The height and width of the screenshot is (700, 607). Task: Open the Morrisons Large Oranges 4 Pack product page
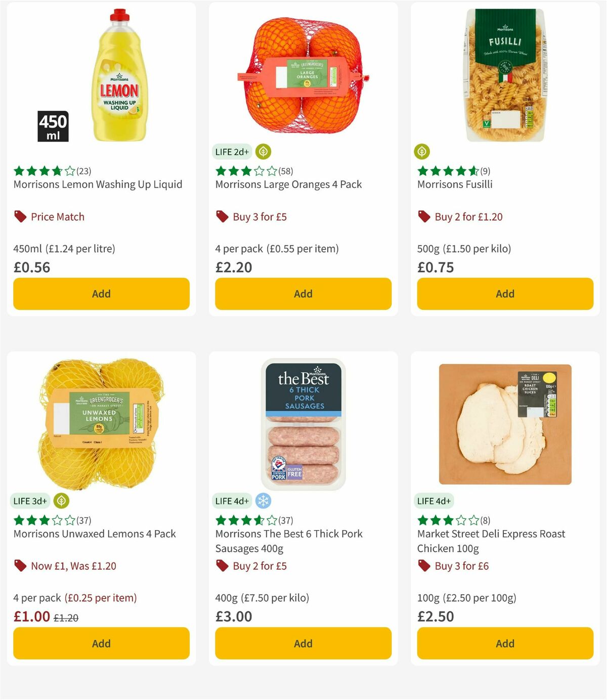tap(288, 185)
